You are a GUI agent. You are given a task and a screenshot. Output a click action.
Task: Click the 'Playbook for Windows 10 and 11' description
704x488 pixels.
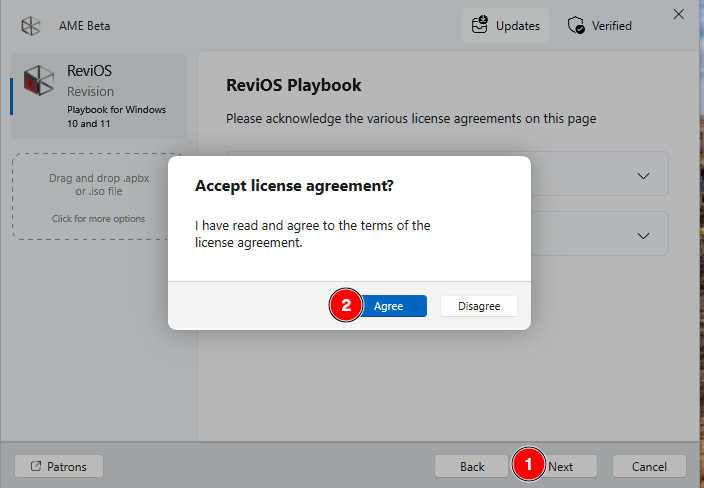click(117, 117)
